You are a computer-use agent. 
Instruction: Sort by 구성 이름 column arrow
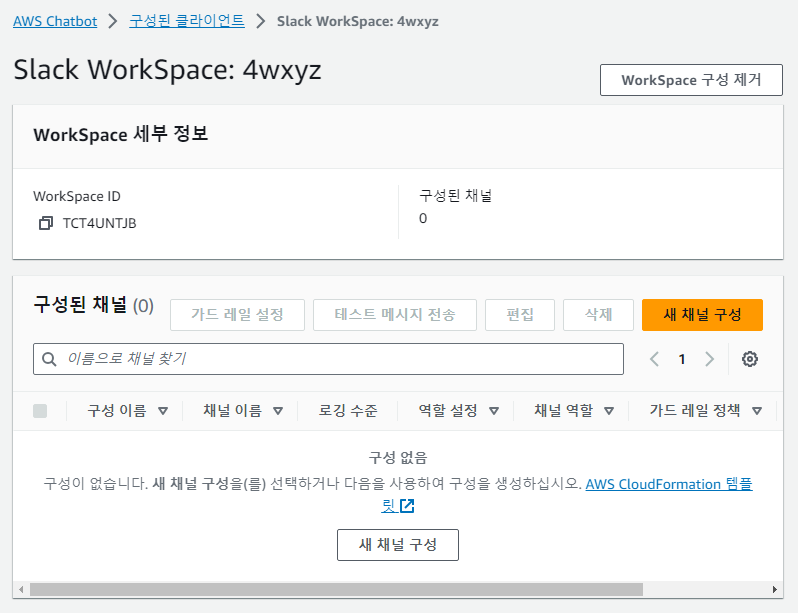[x=163, y=411]
